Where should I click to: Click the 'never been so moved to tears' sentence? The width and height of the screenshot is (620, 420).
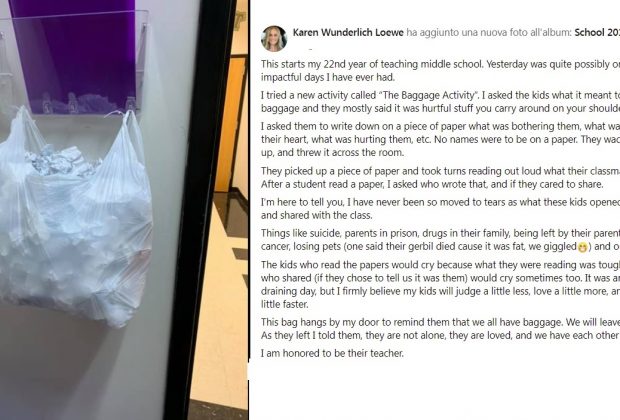[x=440, y=208]
